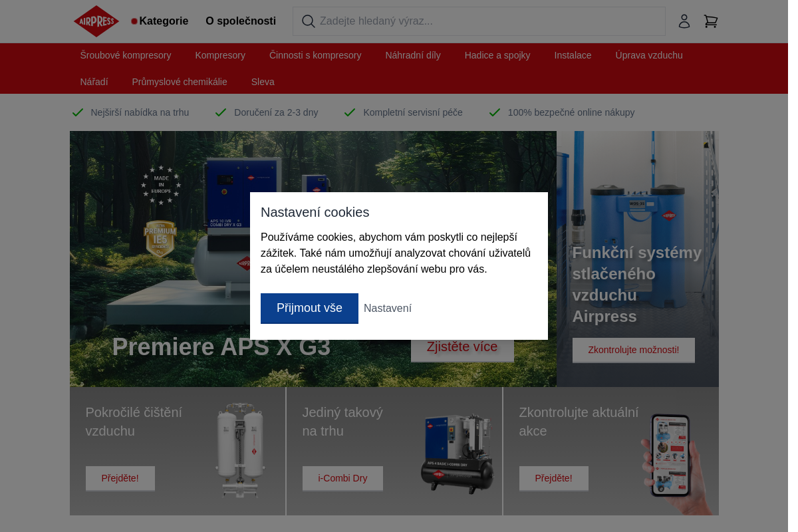Open Úprava vzduchu category
The height and width of the screenshot is (532, 798).
[x=649, y=55]
